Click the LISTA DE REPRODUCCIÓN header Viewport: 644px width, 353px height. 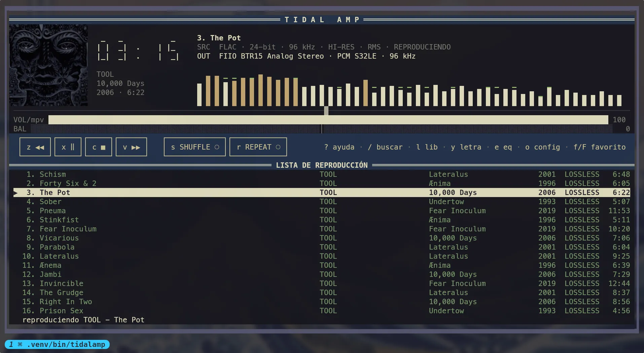(x=322, y=165)
